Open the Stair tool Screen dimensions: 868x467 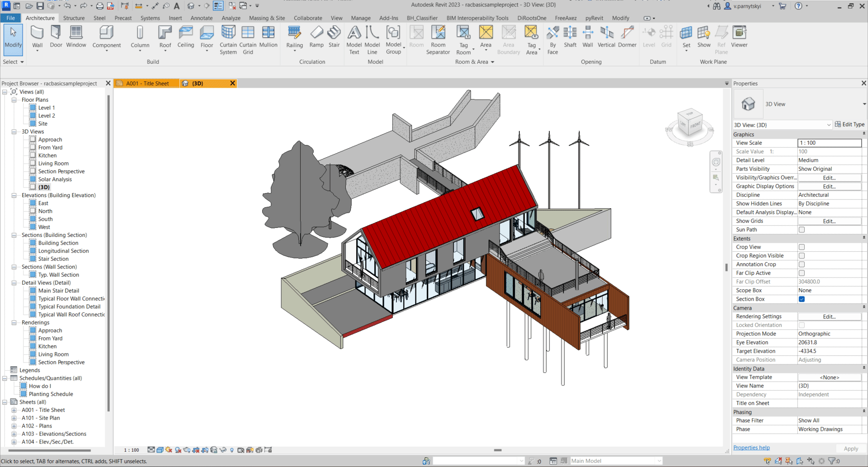334,36
